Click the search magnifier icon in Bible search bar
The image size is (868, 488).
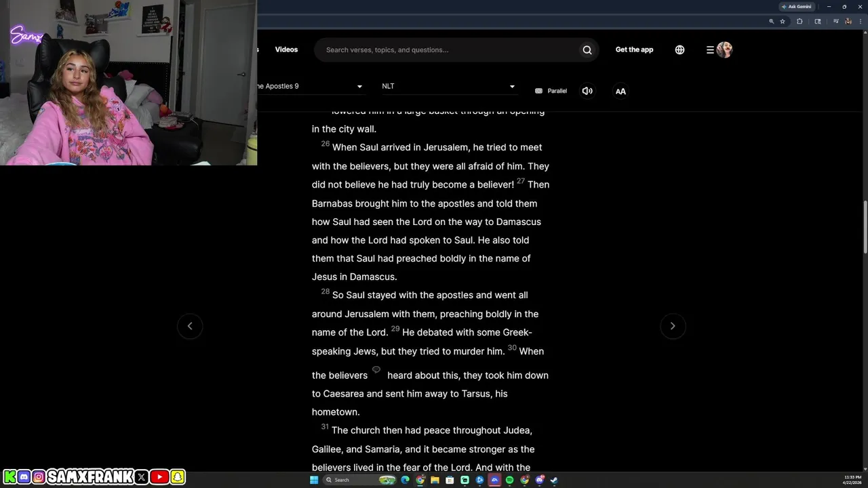[x=587, y=49]
